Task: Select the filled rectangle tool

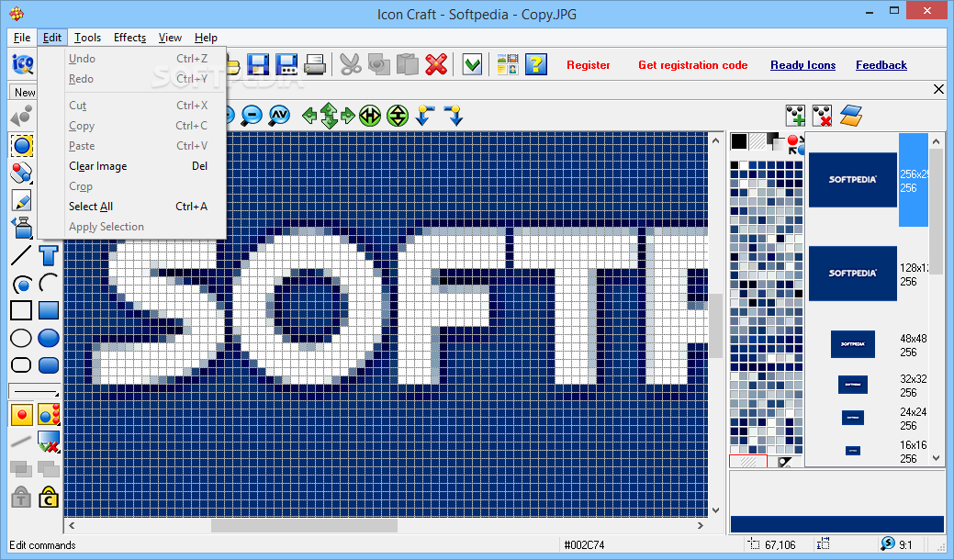Action: [x=49, y=310]
